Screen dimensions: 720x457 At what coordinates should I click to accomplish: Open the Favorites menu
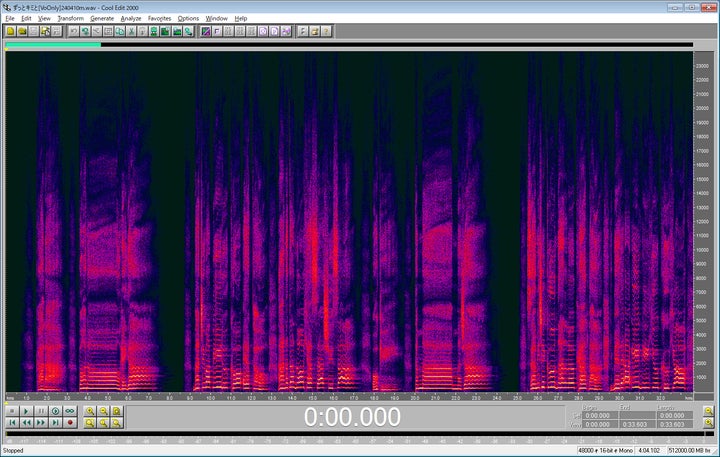click(159, 18)
